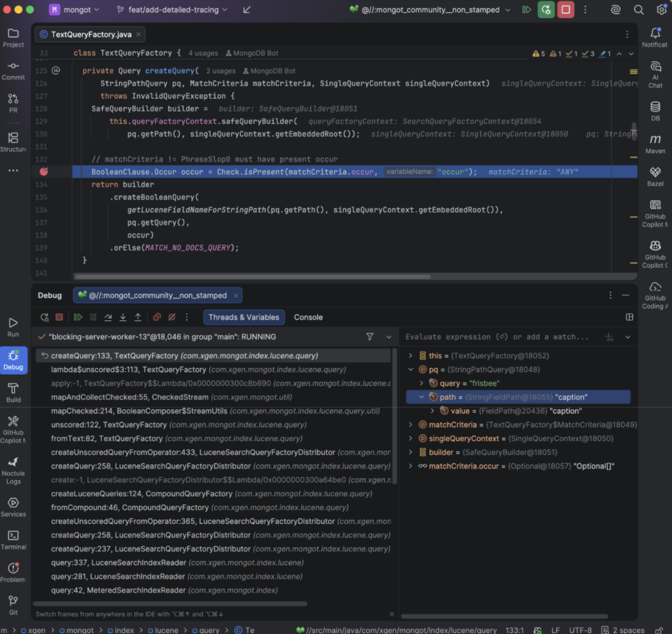Open editor tabs more options menu

(627, 34)
